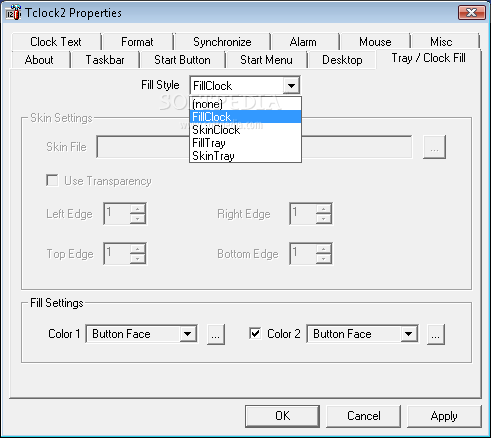491x438 pixels.
Task: Uncheck the Color 2 checkbox
Action: (x=255, y=333)
